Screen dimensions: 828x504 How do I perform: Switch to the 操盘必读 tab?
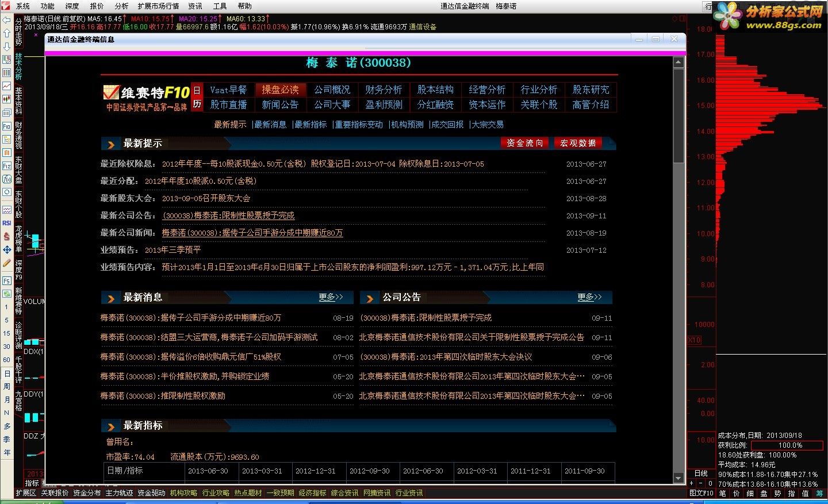click(280, 90)
